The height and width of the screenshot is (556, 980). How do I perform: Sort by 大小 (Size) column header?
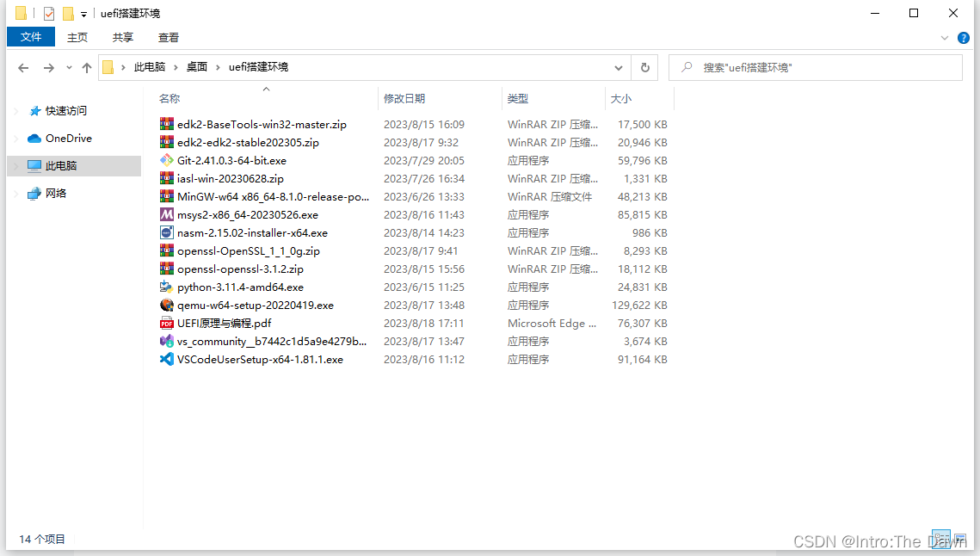pos(620,99)
